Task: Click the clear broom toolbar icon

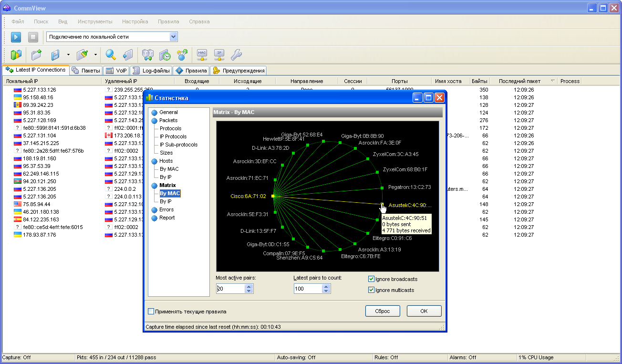Action: [83, 55]
